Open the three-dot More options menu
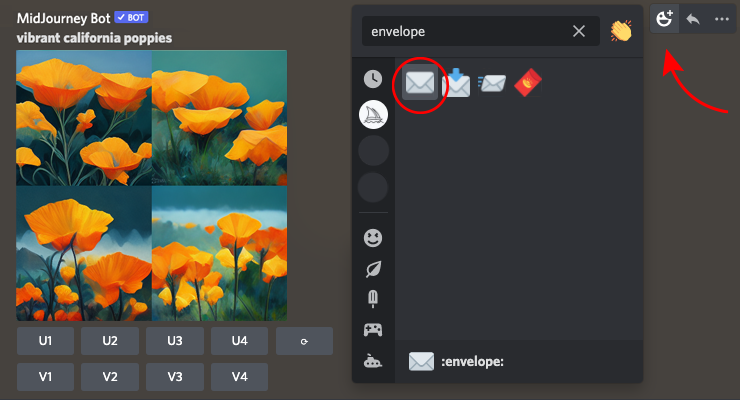This screenshot has width=740, height=400. click(721, 19)
